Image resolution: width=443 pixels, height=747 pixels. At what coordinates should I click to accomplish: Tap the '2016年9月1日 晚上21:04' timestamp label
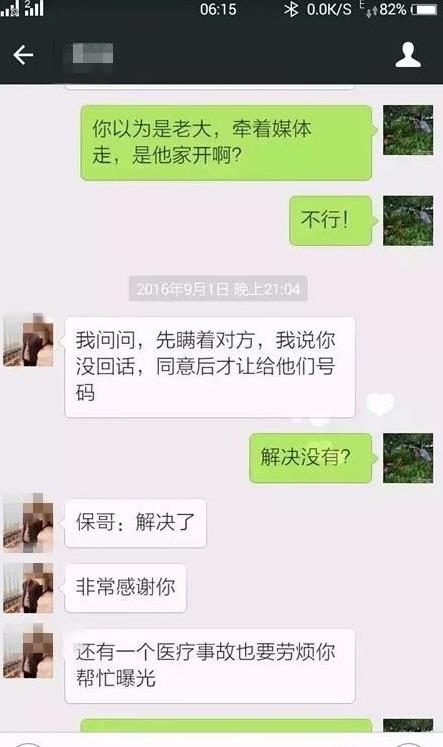point(218,289)
